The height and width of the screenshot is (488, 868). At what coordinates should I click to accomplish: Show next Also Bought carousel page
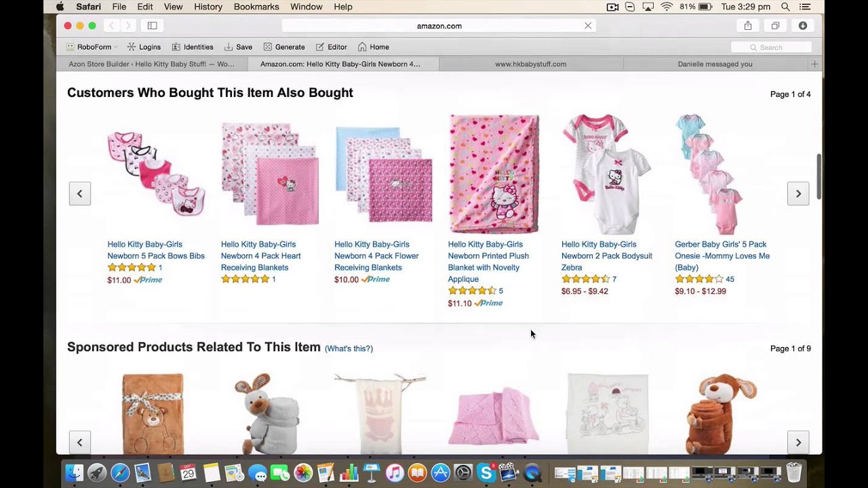click(798, 193)
